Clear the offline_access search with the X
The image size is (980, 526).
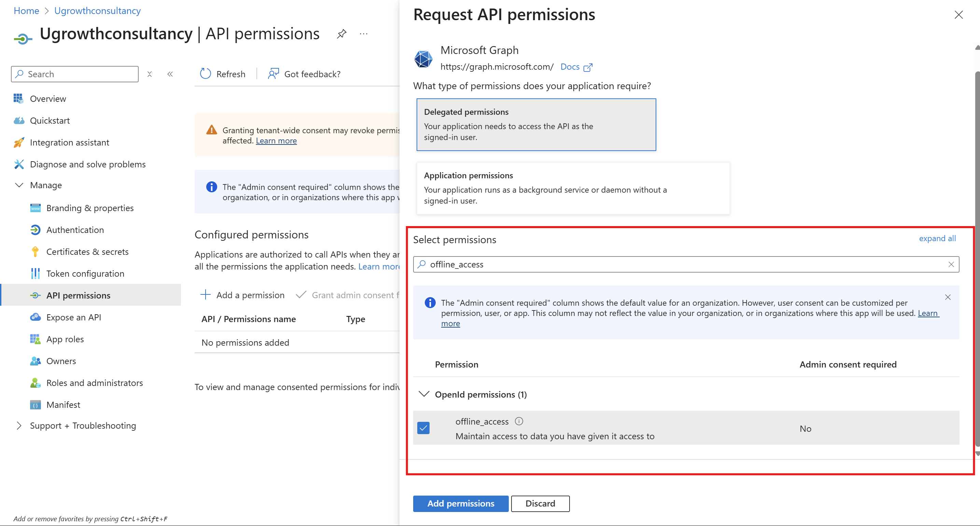click(x=951, y=264)
